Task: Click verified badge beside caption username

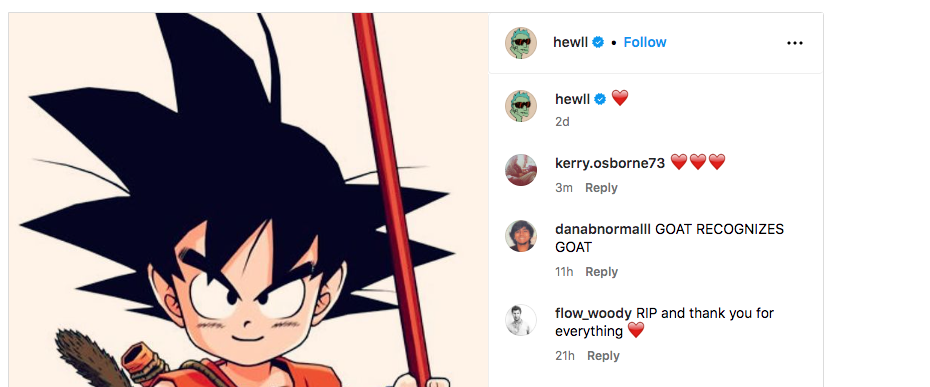Action: pos(600,100)
